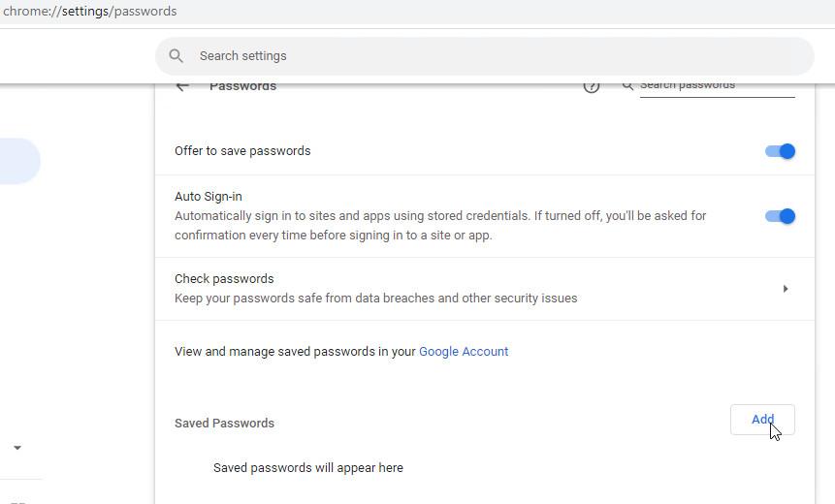Go back using the arrow beside Passwords
The height and width of the screenshot is (504, 835).
182,87
